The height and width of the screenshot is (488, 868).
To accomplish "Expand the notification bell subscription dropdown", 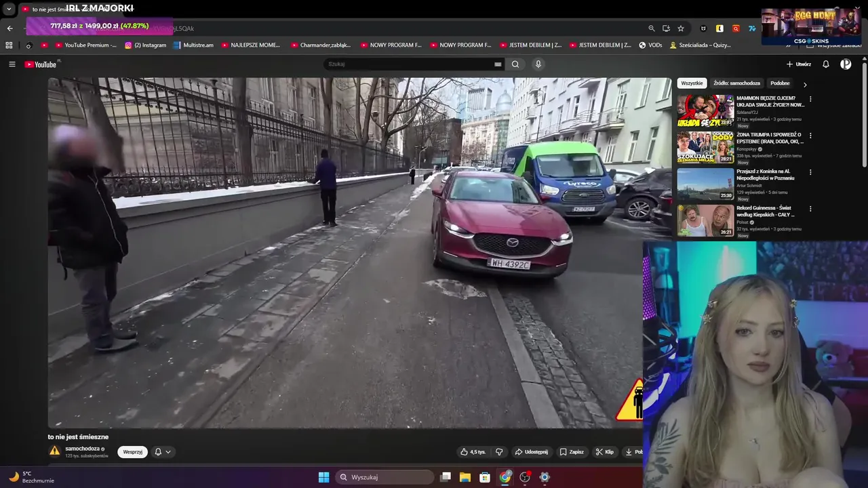I will tap(163, 452).
